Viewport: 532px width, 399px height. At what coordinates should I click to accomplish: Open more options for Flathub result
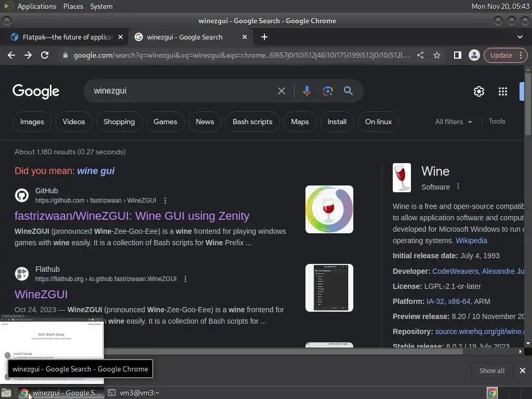click(x=185, y=279)
